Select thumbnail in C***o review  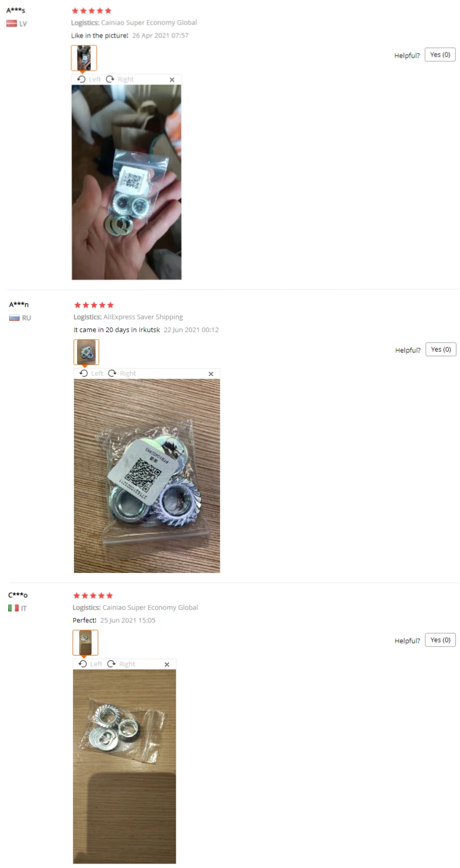[x=85, y=642]
